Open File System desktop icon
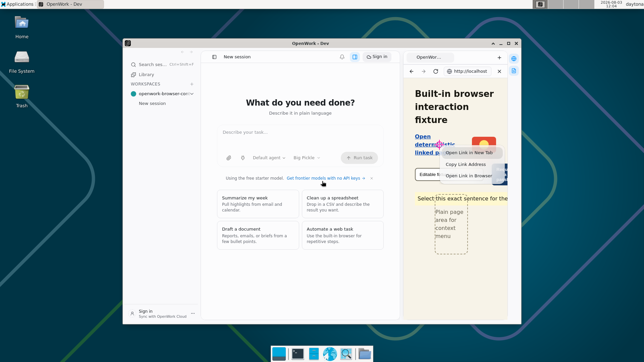Image resolution: width=644 pixels, height=362 pixels. [x=22, y=62]
